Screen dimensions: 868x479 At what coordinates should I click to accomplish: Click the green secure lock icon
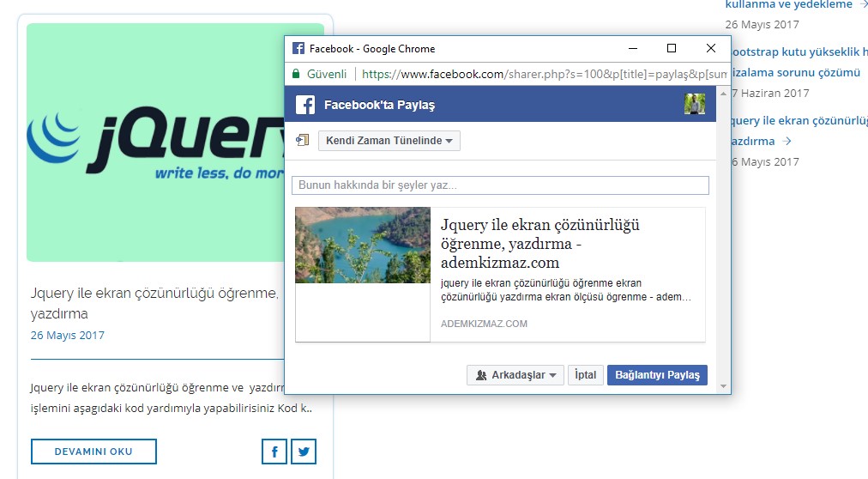click(296, 74)
